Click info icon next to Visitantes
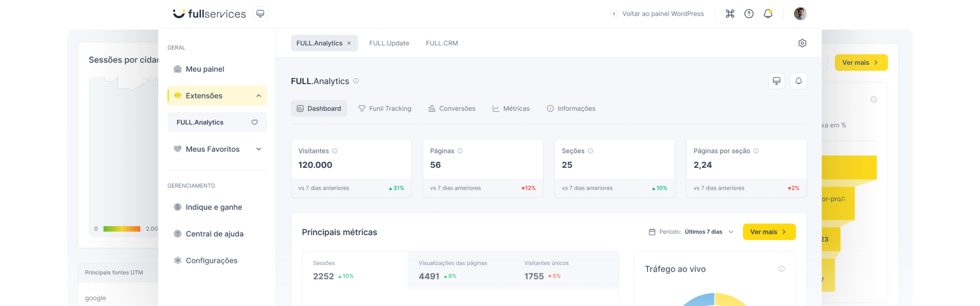The height and width of the screenshot is (306, 980). 334,151
